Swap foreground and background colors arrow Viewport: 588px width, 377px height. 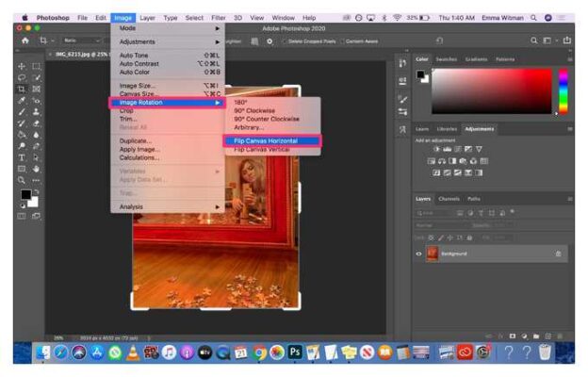tap(36, 191)
